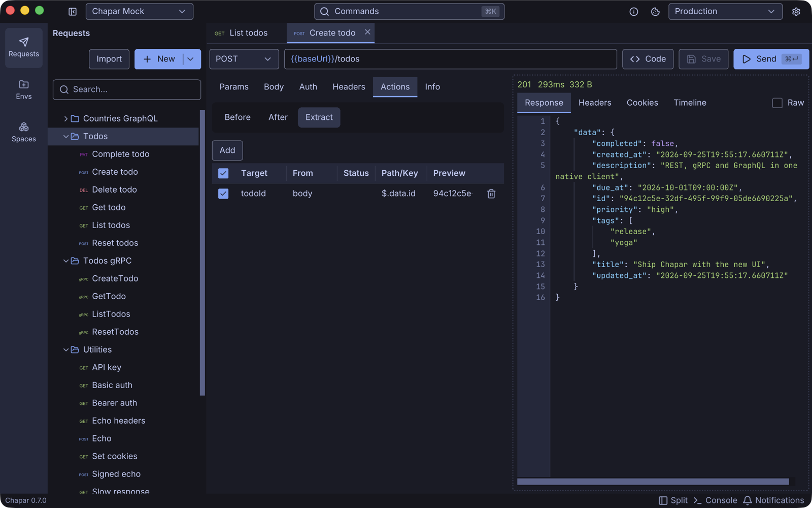Collapse the Todos gRPC folder chevron
The height and width of the screenshot is (508, 812).
[65, 261]
